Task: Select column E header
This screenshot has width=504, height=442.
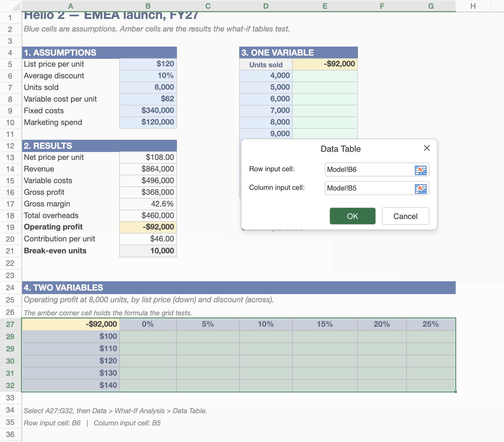Action: [325, 6]
